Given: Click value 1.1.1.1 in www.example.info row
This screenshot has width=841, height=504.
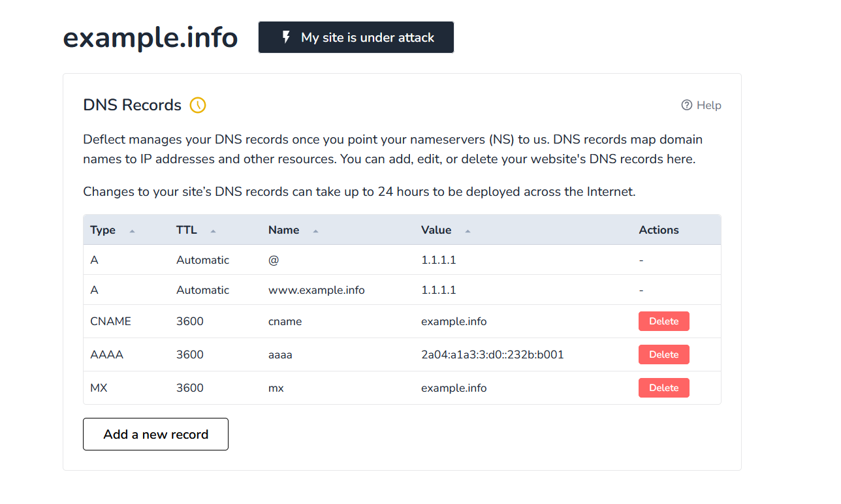Looking at the screenshot, I should (x=439, y=290).
